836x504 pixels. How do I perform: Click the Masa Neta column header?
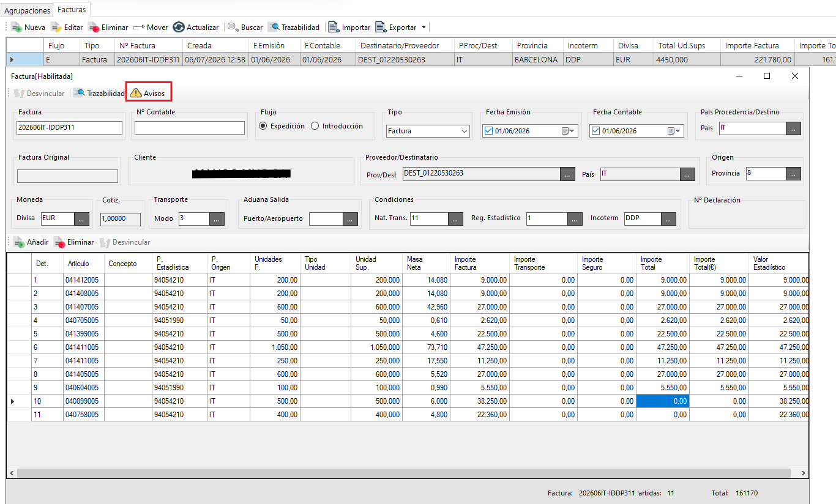pos(427,263)
